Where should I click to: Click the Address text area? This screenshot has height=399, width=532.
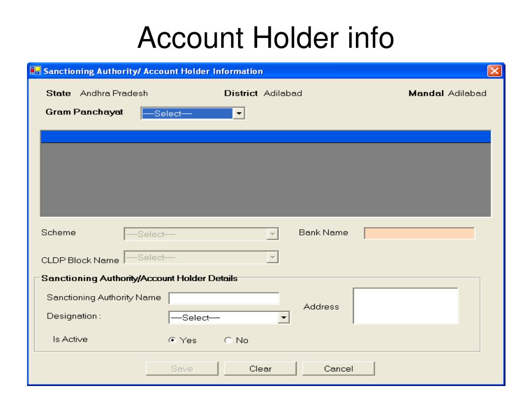pyautogui.click(x=405, y=305)
